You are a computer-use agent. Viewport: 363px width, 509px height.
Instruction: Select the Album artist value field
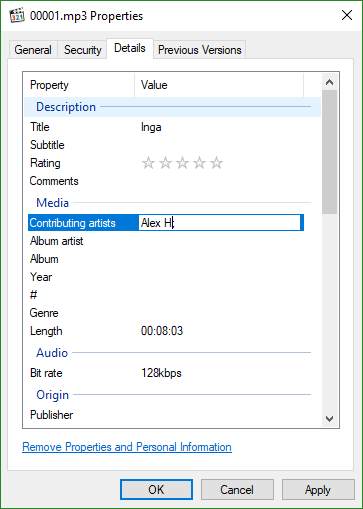tap(220, 241)
